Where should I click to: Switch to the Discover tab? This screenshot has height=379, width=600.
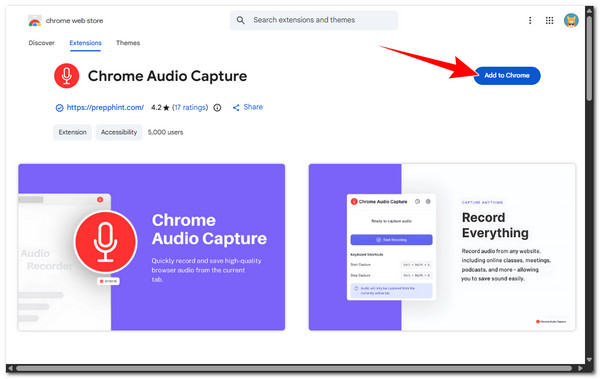pos(41,43)
